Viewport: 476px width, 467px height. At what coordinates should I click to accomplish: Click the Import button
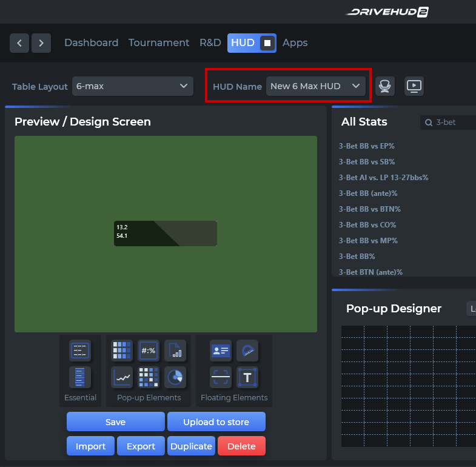[x=90, y=446]
